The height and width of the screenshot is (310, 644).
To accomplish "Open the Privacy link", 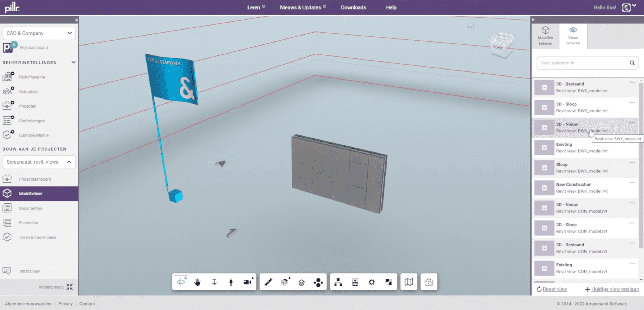I will tap(65, 304).
